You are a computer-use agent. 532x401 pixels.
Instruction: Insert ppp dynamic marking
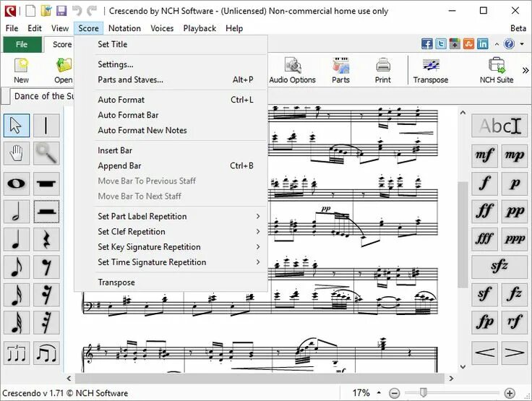pyautogui.click(x=515, y=239)
